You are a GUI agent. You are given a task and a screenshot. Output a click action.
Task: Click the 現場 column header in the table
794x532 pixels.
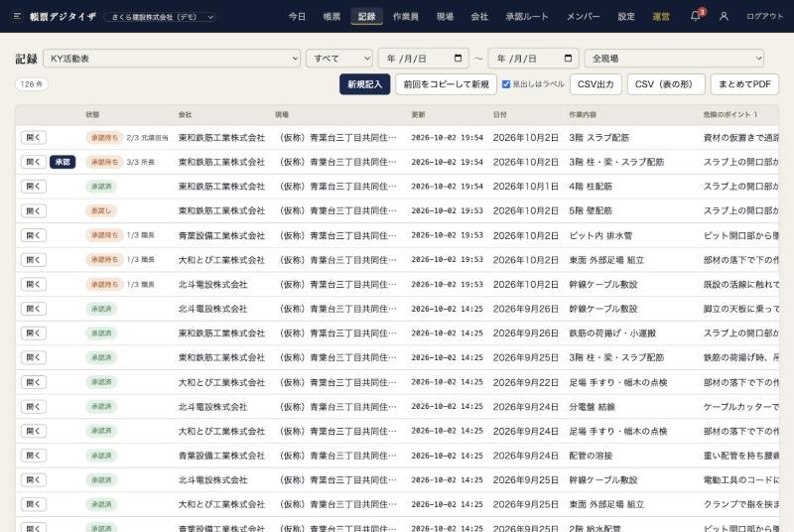282,115
